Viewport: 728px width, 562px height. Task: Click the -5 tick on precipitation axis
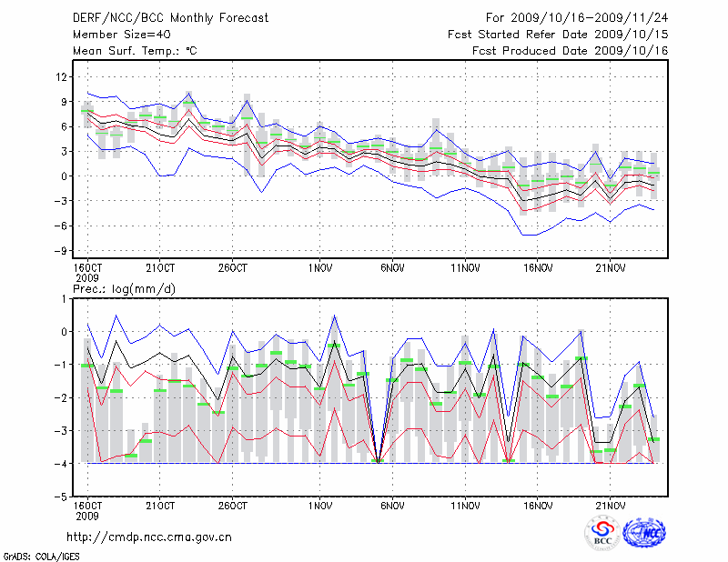(61, 497)
